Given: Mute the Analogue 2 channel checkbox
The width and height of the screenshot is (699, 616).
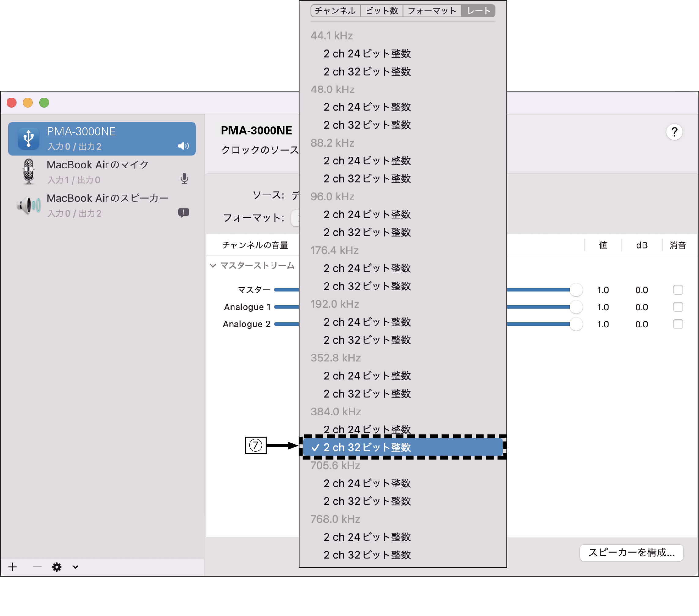Looking at the screenshot, I should coord(678,324).
